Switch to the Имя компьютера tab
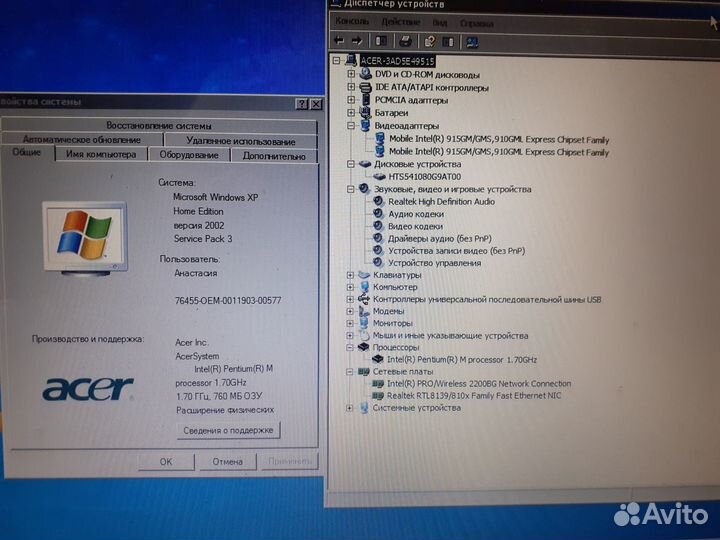 [101, 154]
